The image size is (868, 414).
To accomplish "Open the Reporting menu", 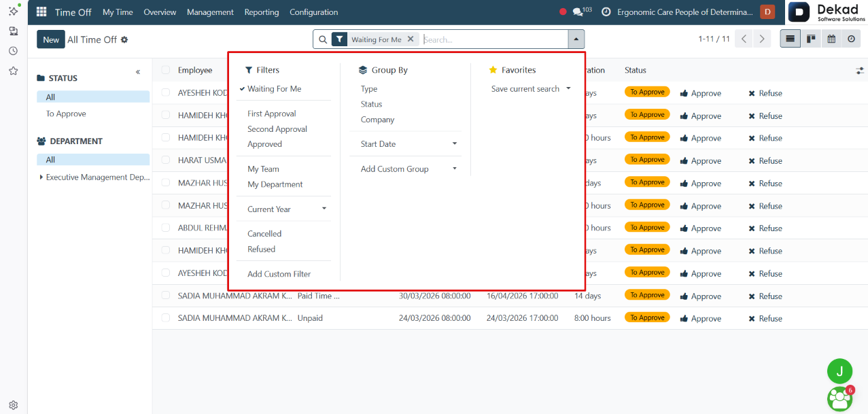I will coord(262,12).
